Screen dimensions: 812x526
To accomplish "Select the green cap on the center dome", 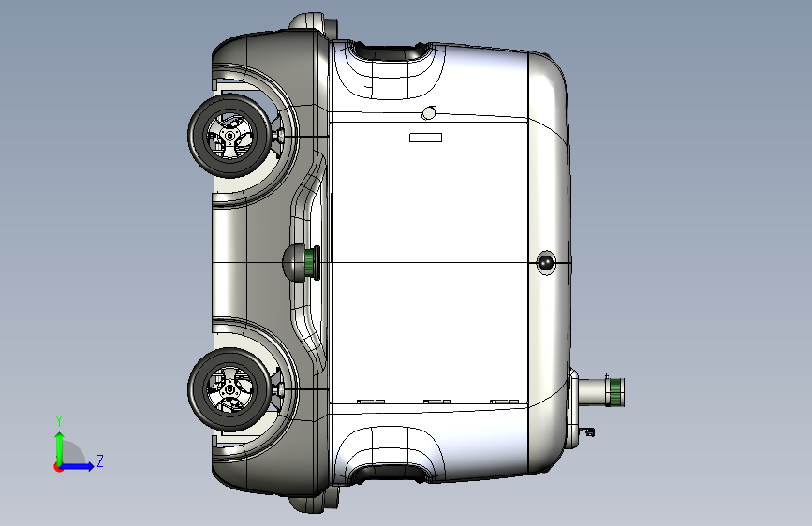I will tap(311, 263).
